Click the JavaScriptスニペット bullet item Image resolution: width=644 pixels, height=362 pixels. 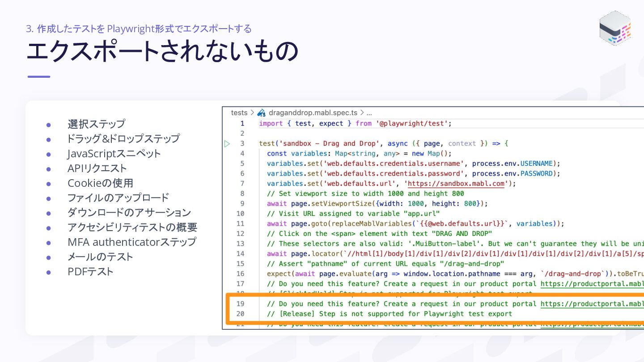click(x=114, y=153)
